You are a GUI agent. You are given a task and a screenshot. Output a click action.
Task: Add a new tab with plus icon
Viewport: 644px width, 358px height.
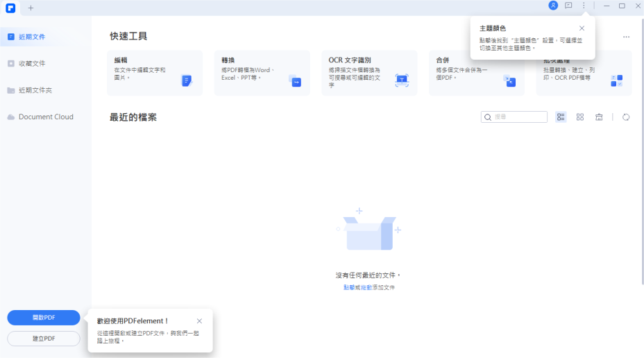(31, 8)
